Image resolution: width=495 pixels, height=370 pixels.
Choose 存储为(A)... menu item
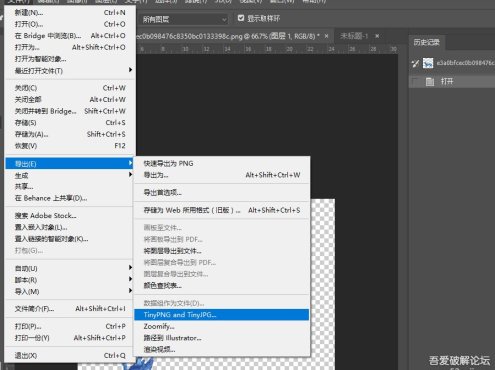click(x=69, y=134)
